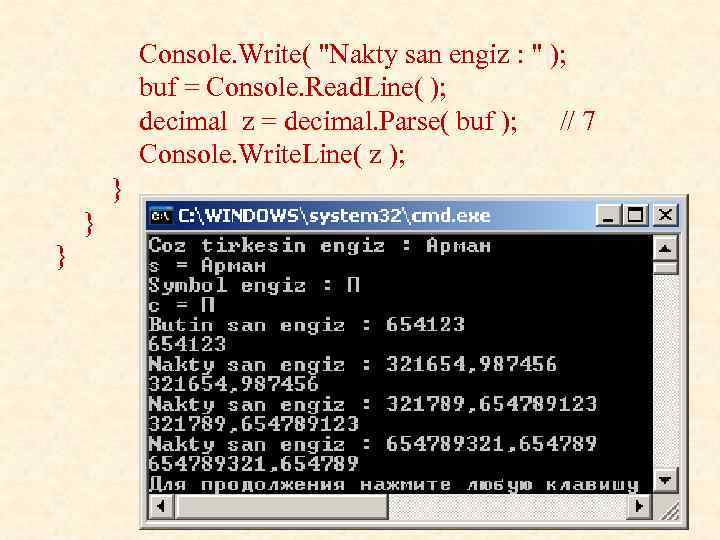Maximize the cmd.exe window
This screenshot has width=720, height=540.
click(x=636, y=215)
